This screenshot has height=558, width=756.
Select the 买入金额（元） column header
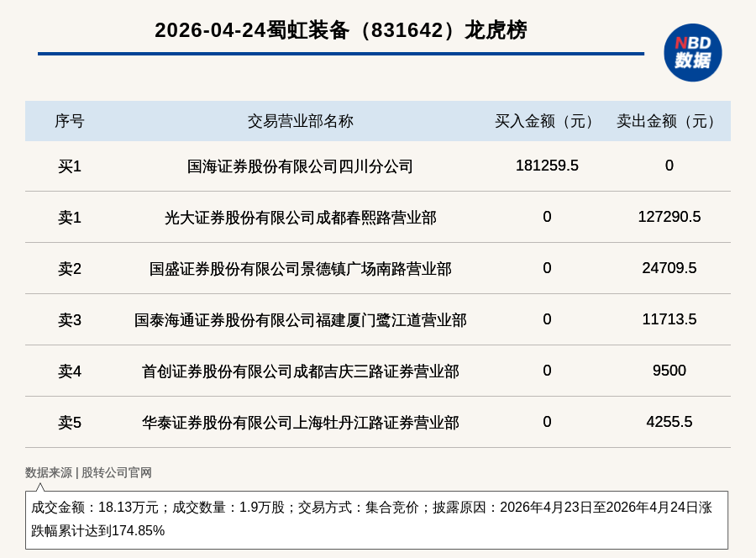point(547,121)
